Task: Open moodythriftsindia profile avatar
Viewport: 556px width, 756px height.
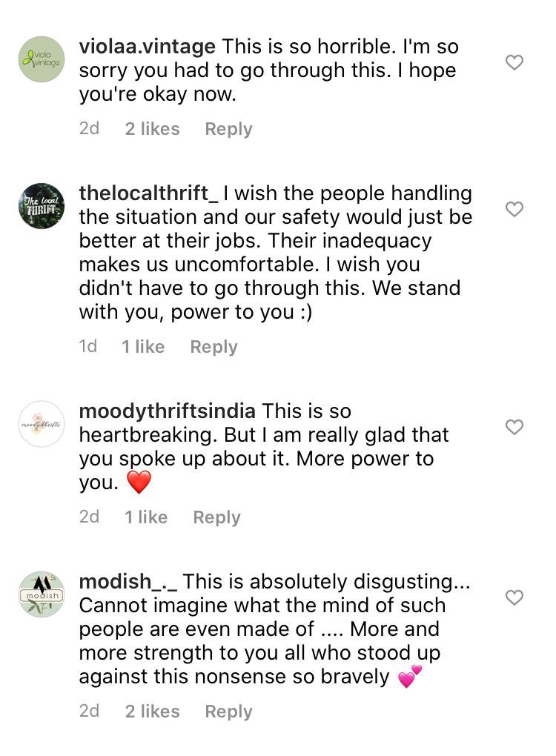Action: tap(42, 424)
